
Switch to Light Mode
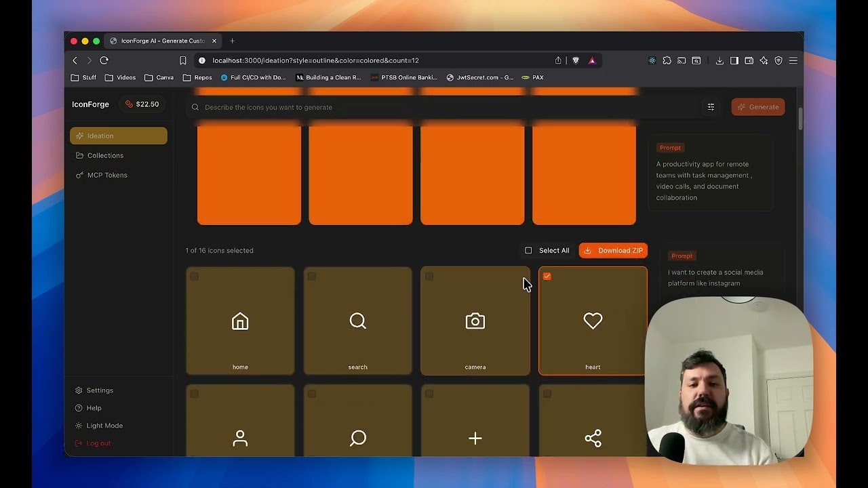tap(98, 426)
